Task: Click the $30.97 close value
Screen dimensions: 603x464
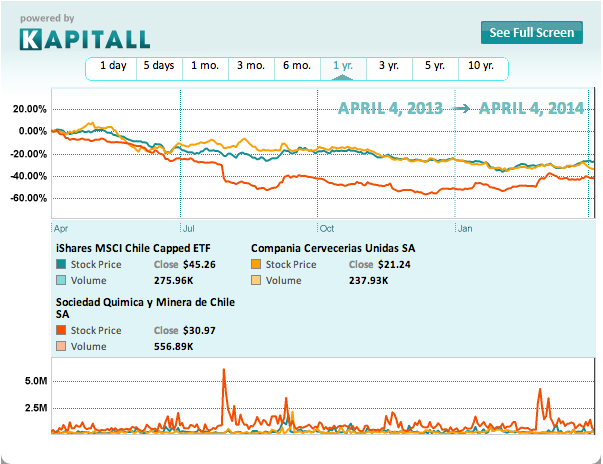Action: (x=199, y=331)
